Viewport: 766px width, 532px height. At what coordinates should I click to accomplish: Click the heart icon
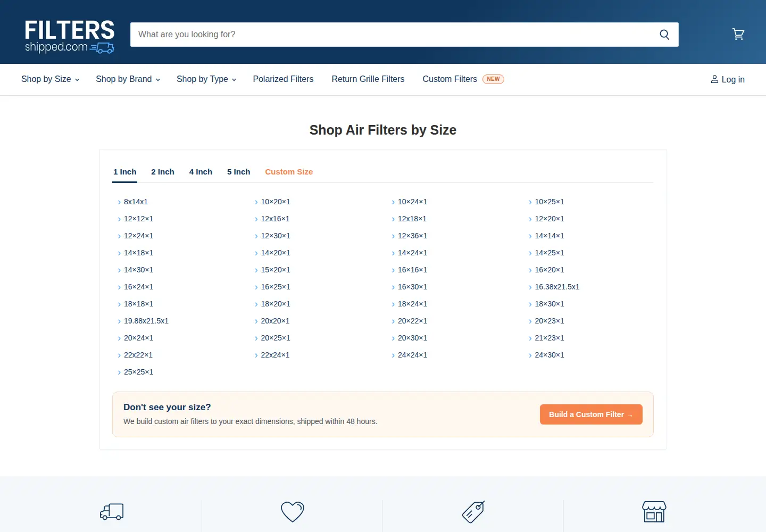[293, 512]
